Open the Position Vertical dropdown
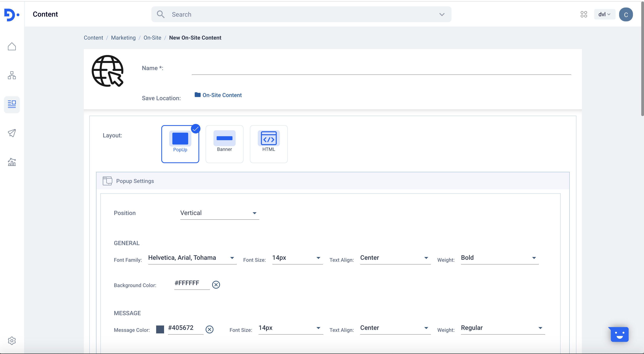The image size is (644, 354). click(219, 213)
